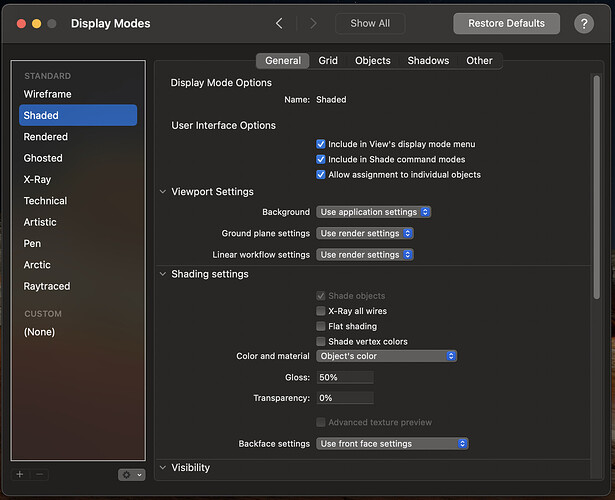The height and width of the screenshot is (500, 615).
Task: Check the Flat shading option
Action: click(321, 326)
